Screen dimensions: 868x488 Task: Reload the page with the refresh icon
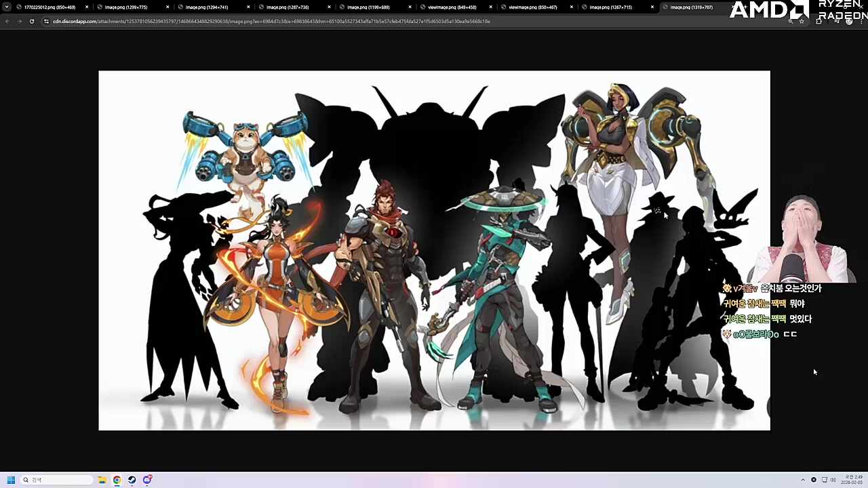32,21
